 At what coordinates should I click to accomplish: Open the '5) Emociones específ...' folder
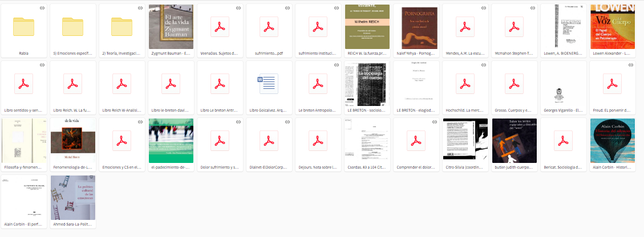tap(72, 27)
